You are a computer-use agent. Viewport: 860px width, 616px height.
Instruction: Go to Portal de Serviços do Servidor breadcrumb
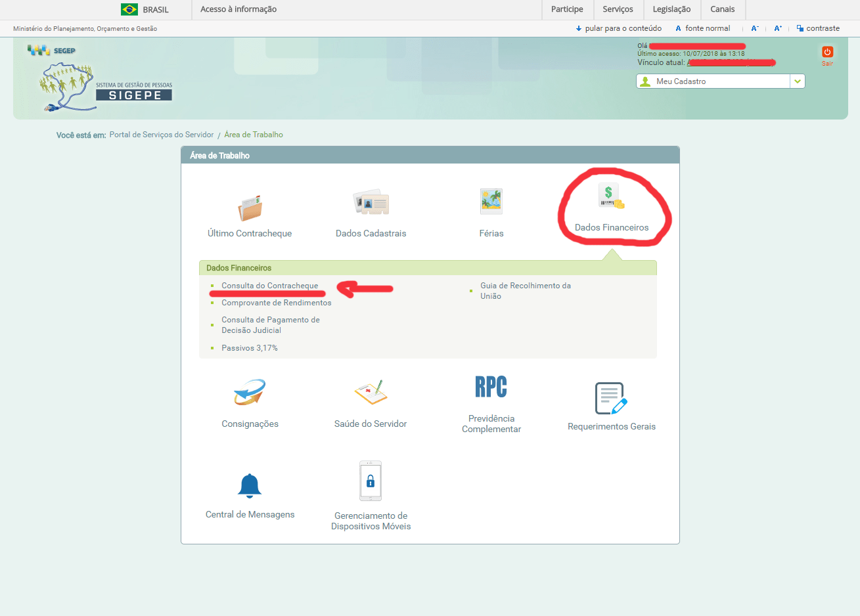[x=162, y=135]
